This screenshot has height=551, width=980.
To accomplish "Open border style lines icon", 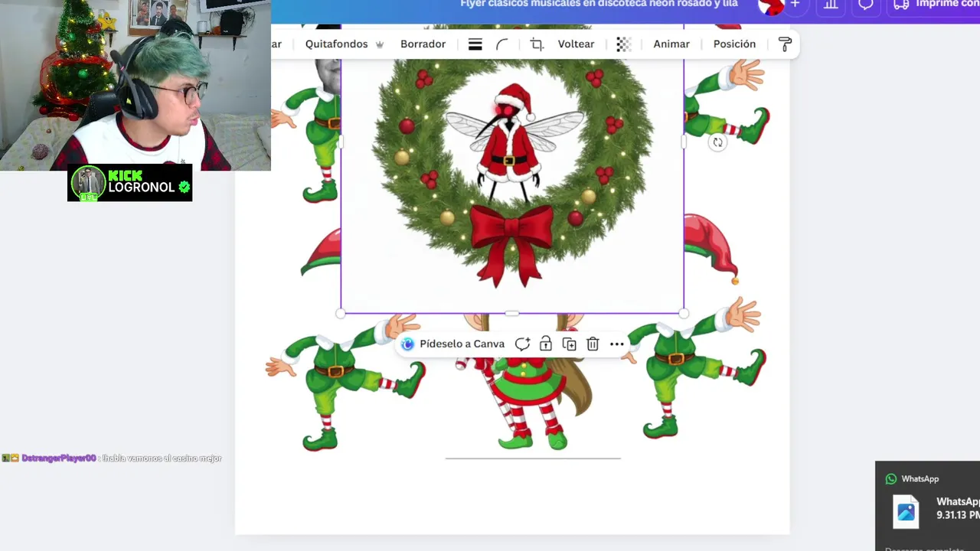I will click(x=475, y=44).
